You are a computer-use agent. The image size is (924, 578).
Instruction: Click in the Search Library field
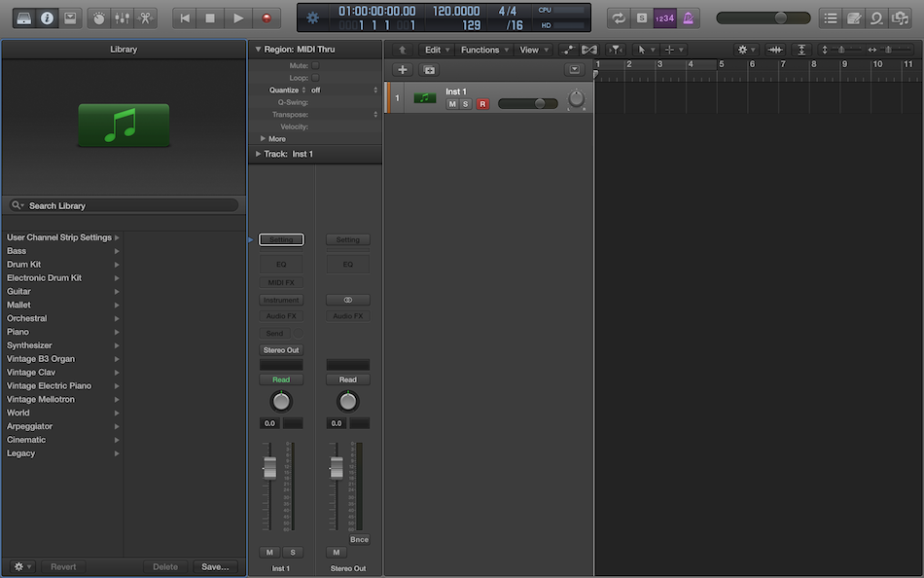124,205
